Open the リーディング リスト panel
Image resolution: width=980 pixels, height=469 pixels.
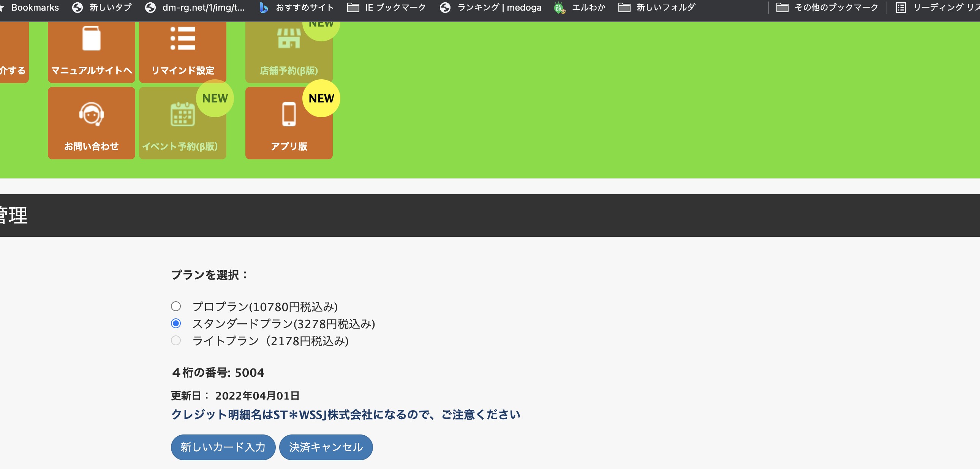click(937, 8)
